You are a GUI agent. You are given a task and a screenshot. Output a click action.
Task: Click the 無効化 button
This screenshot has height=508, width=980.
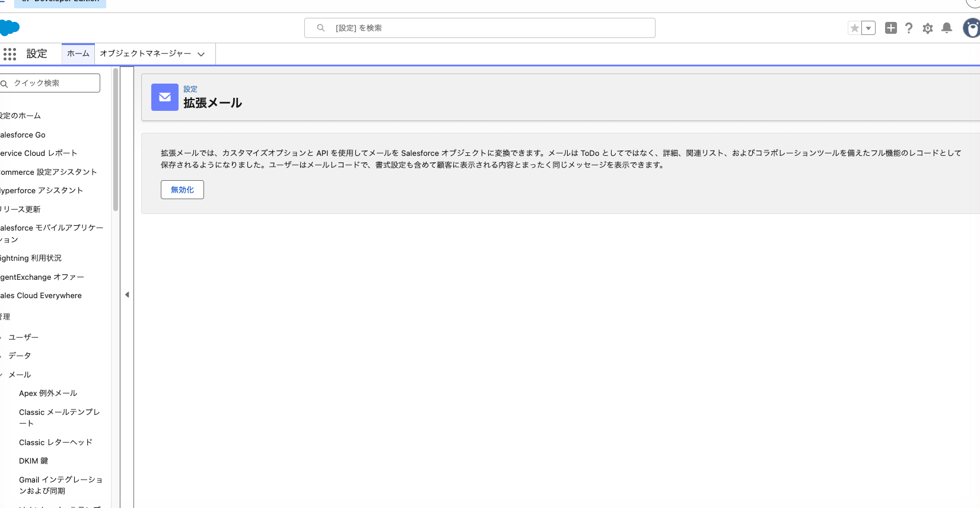click(182, 190)
